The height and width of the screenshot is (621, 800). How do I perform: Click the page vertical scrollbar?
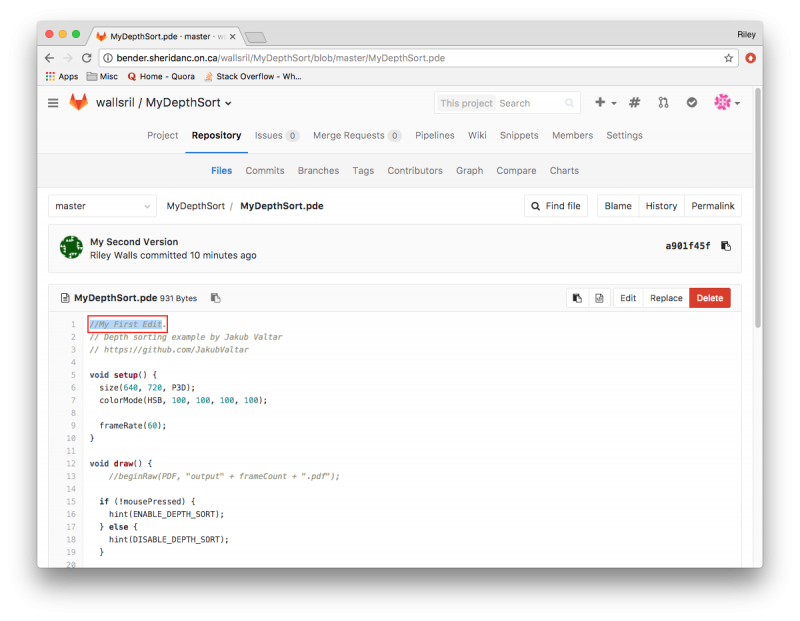click(x=758, y=207)
